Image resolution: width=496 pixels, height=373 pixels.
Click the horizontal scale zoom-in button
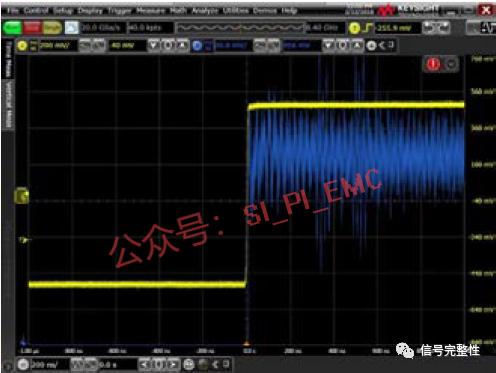click(90, 365)
